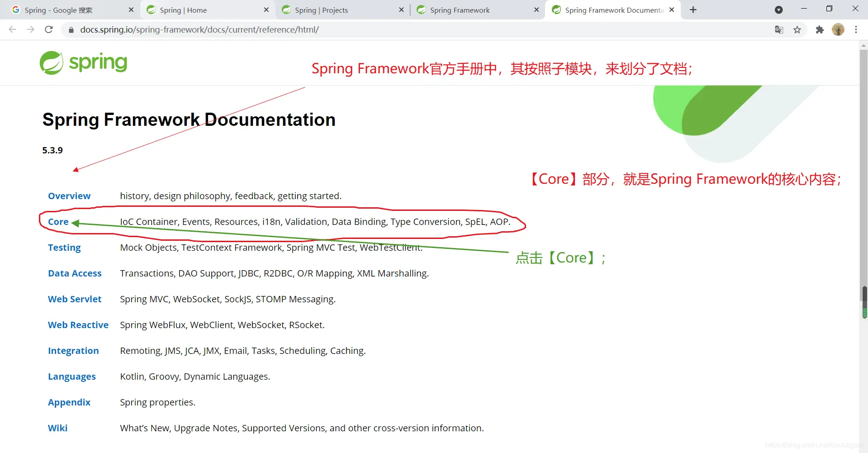Open the Chrome profile avatar
Image resolution: width=868 pixels, height=453 pixels.
(x=838, y=29)
